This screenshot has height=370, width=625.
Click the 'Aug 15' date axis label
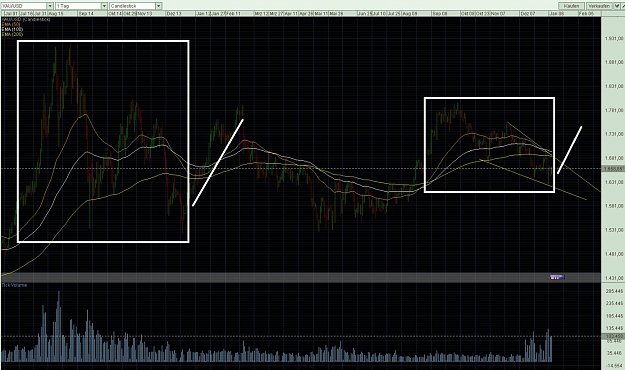point(55,14)
